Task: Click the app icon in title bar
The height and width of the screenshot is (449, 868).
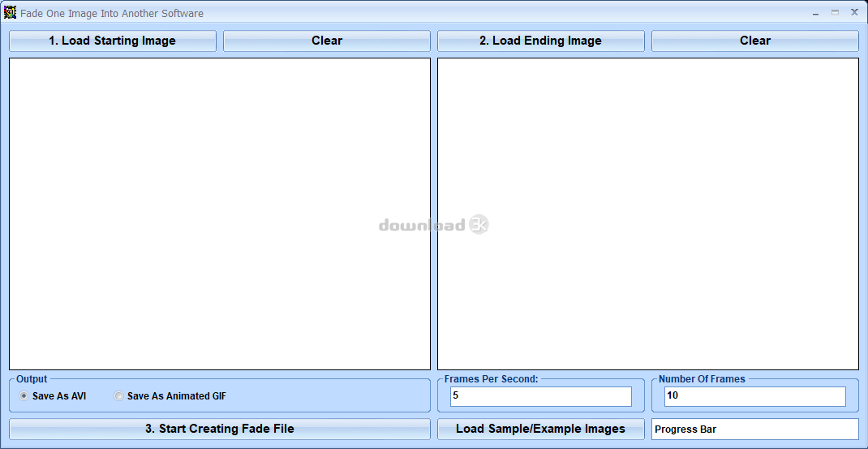Action: coord(10,12)
